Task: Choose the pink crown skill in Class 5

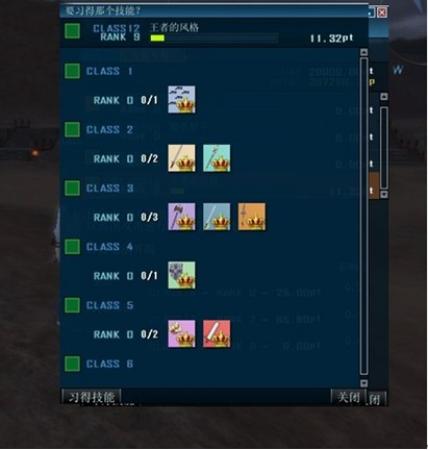Action: pyautogui.click(x=182, y=334)
